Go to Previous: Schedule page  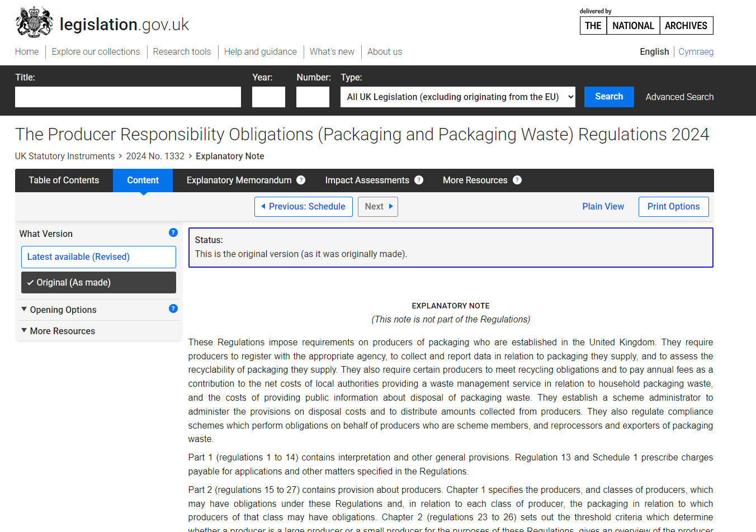tap(303, 206)
